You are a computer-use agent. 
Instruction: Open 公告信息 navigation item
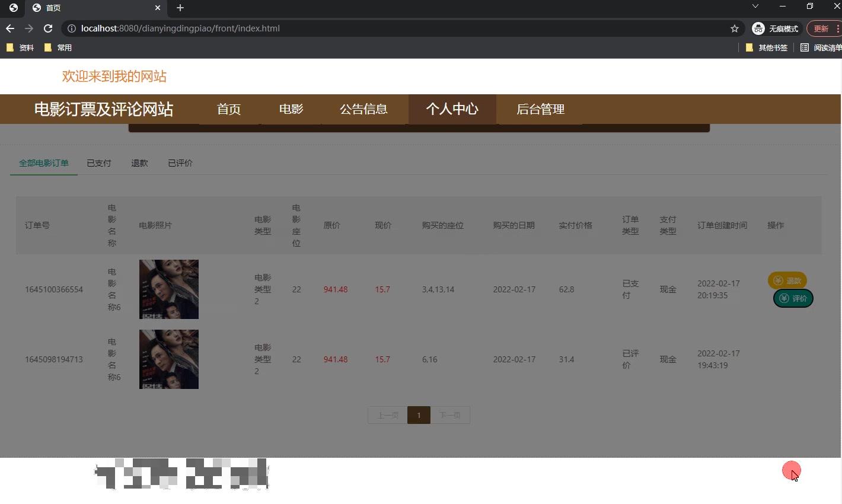pos(363,109)
